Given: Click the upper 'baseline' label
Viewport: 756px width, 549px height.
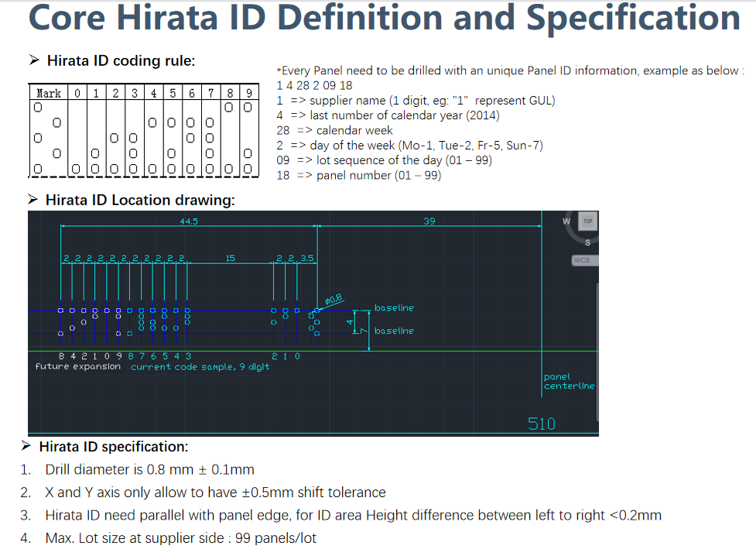Looking at the screenshot, I should pyautogui.click(x=394, y=307).
